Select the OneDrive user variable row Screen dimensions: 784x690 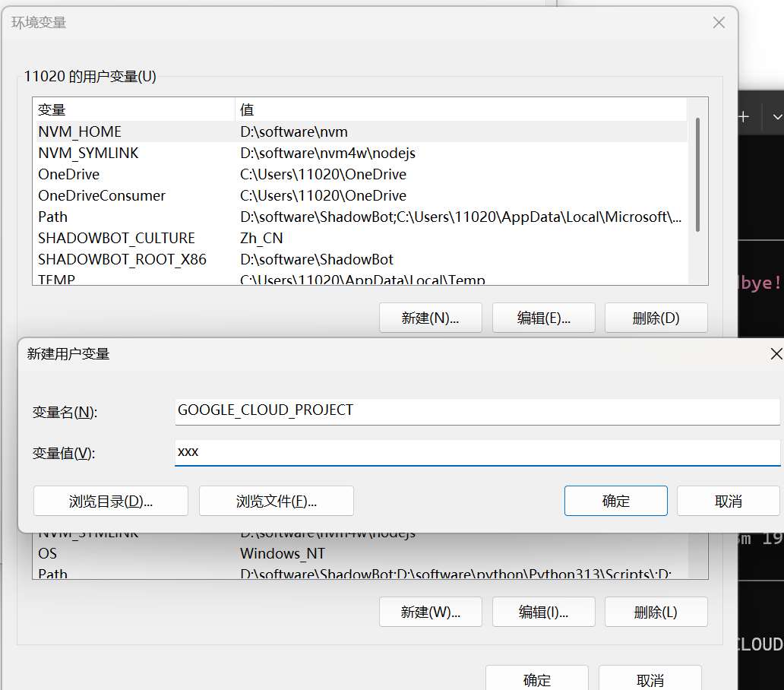coord(361,174)
